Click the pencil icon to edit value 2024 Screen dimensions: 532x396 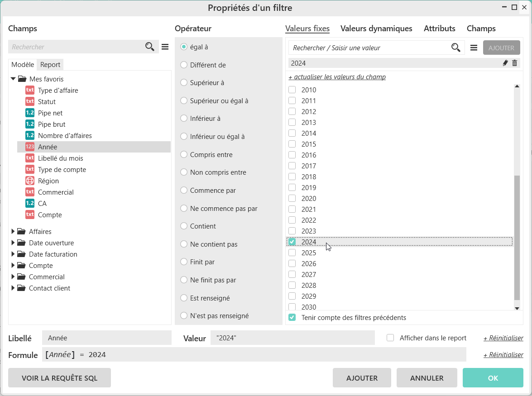pyautogui.click(x=505, y=63)
